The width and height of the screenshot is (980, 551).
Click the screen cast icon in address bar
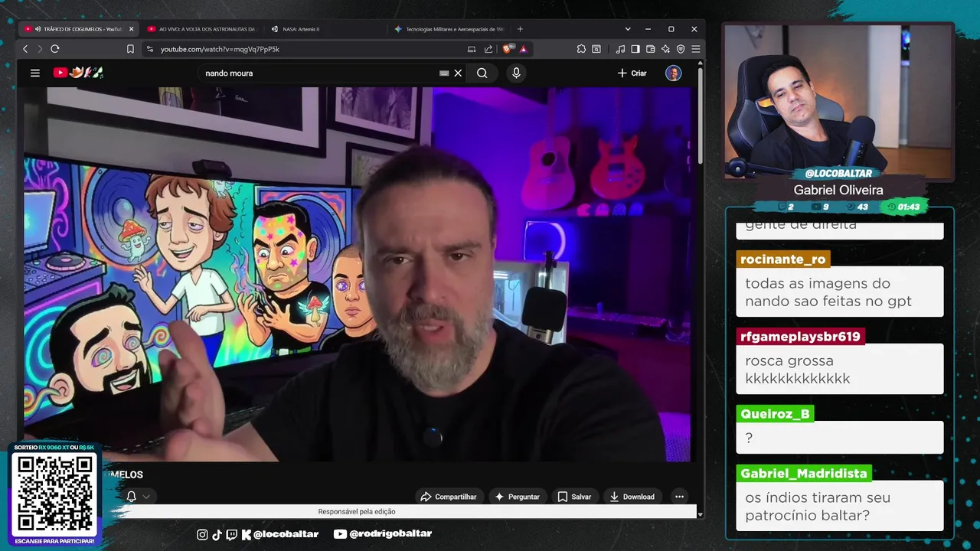(472, 49)
